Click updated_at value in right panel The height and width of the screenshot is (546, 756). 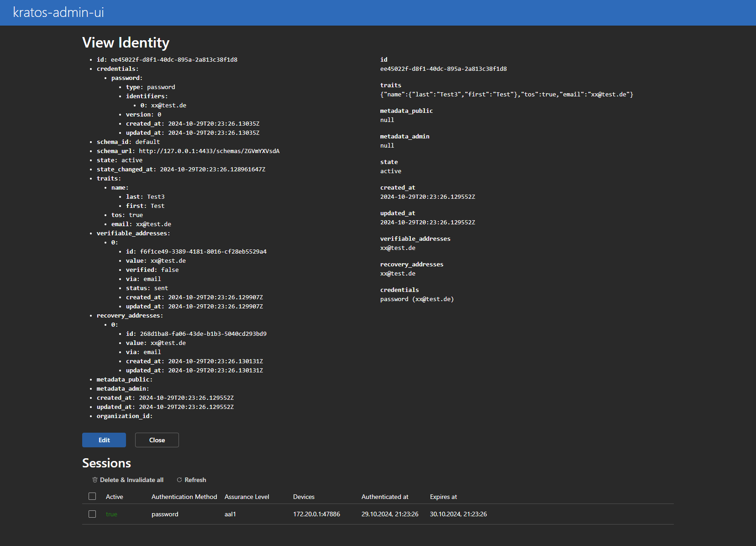(428, 223)
